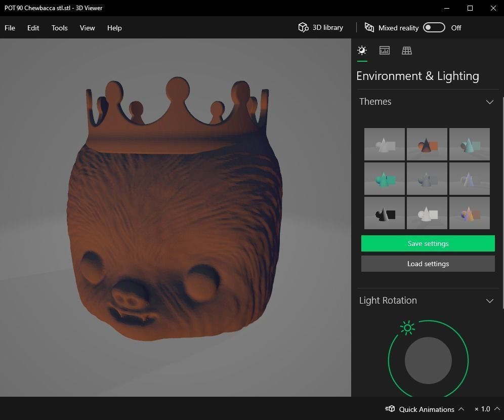Maximize the 3D Viewer window
This screenshot has height=420, width=504.
point(470,8)
